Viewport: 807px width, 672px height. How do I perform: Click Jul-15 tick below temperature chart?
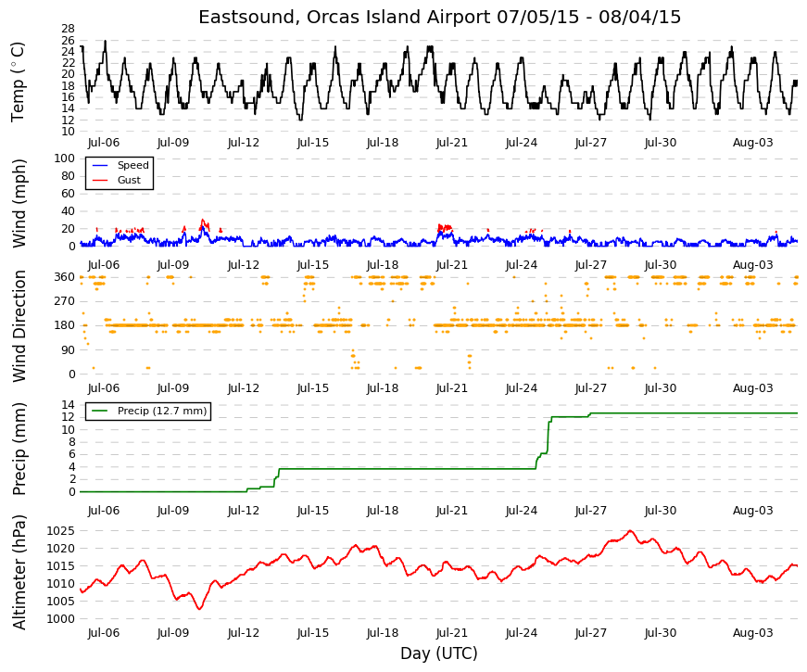click(313, 143)
